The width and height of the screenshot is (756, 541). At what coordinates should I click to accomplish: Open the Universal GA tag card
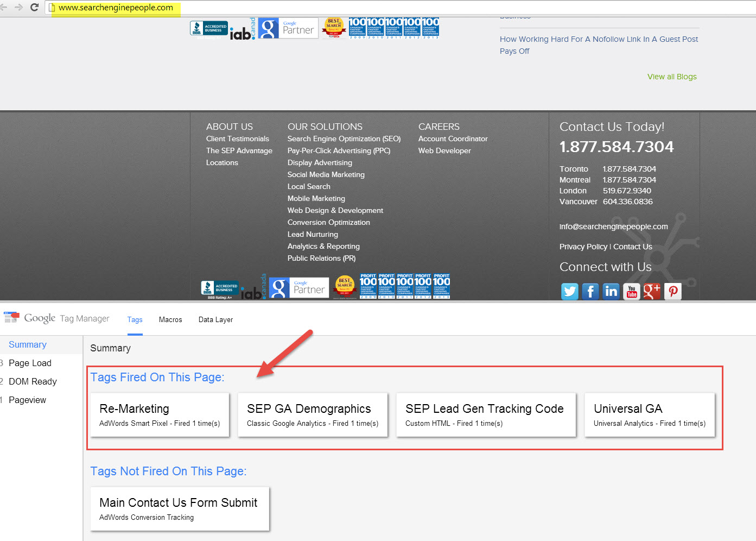pos(649,415)
